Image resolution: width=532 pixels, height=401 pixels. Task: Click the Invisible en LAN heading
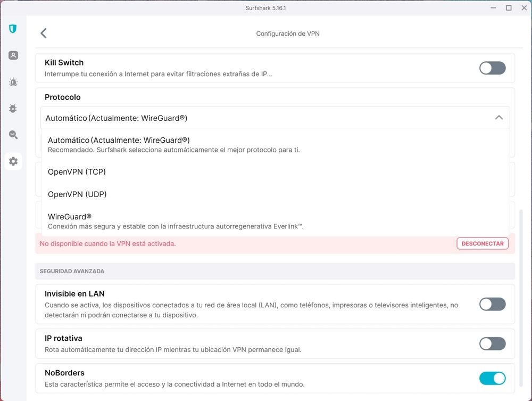pos(74,294)
